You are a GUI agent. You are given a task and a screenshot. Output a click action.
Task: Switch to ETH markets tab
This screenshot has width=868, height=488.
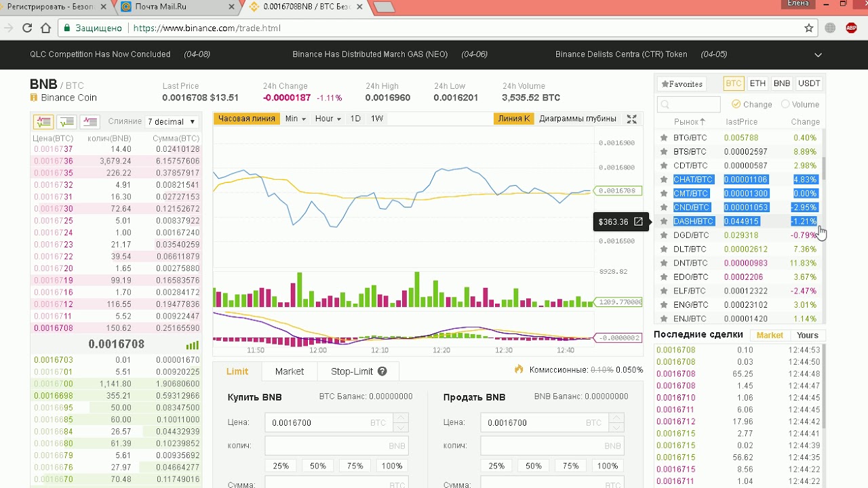point(757,83)
